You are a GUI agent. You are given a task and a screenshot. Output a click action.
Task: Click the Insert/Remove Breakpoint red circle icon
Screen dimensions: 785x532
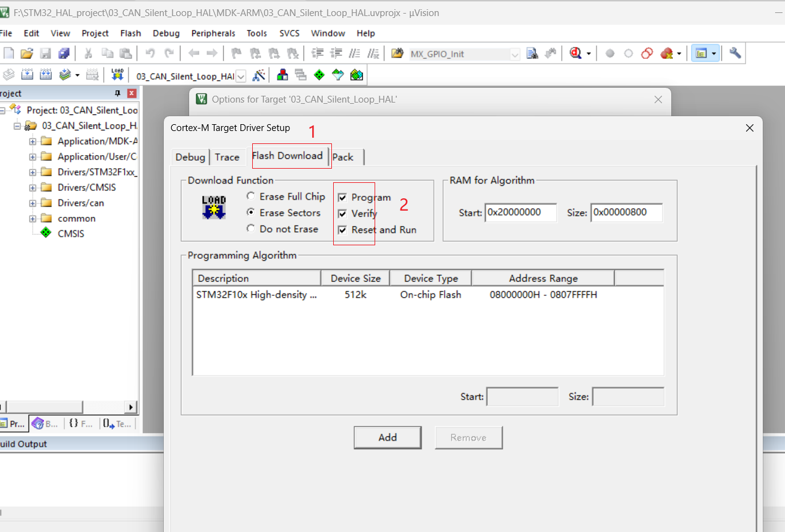tap(610, 54)
